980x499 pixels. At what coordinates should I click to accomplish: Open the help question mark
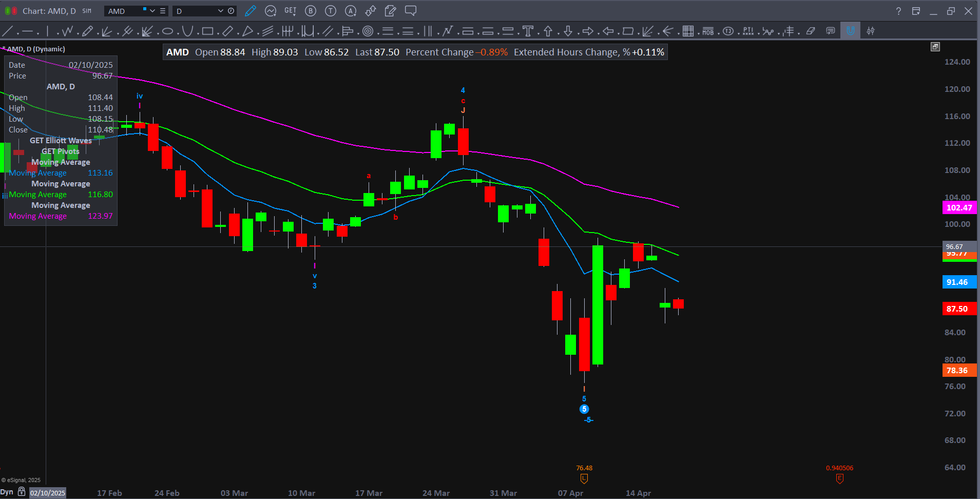[898, 11]
